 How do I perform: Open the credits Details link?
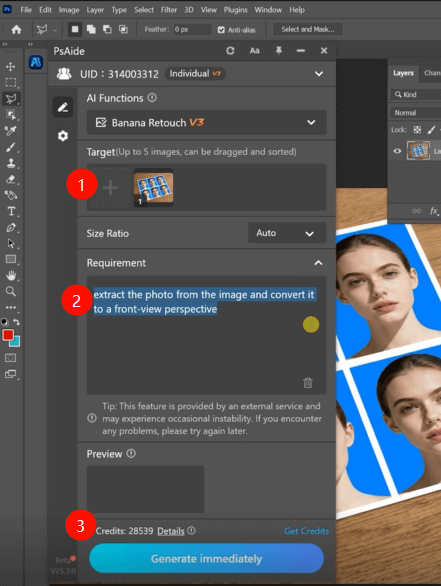pos(171,531)
